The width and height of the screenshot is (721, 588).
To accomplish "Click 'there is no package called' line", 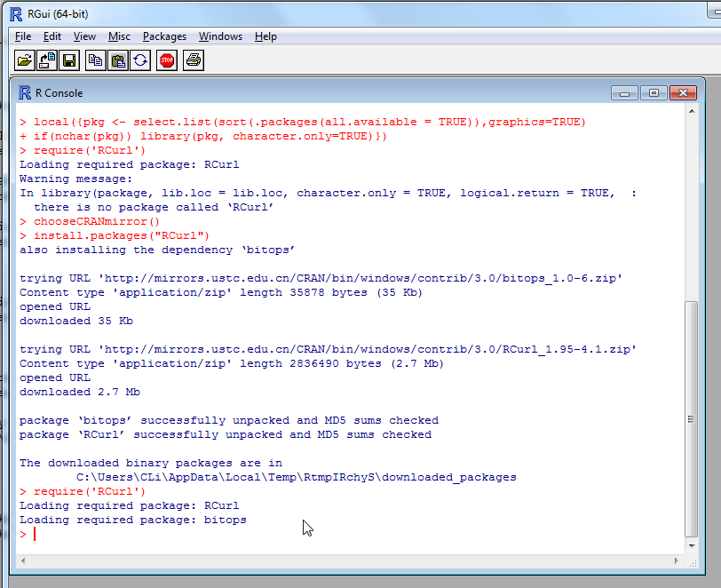I will (x=154, y=207).
